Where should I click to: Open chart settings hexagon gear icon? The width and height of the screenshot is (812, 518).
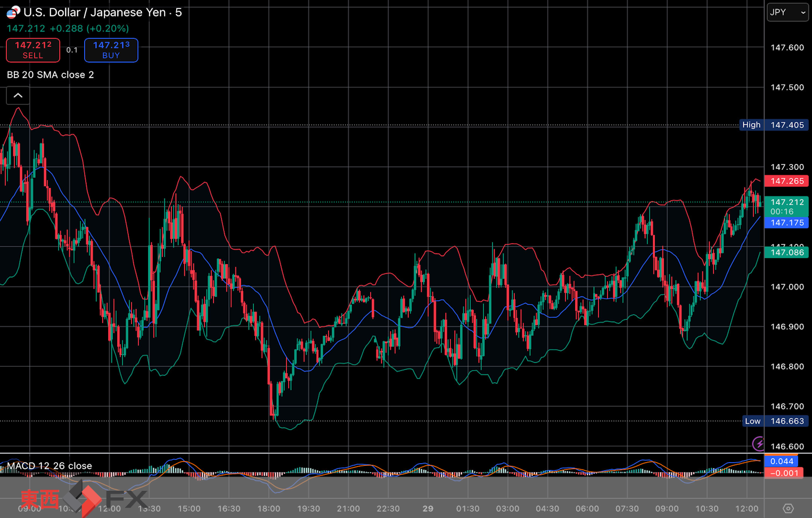pyautogui.click(x=788, y=508)
